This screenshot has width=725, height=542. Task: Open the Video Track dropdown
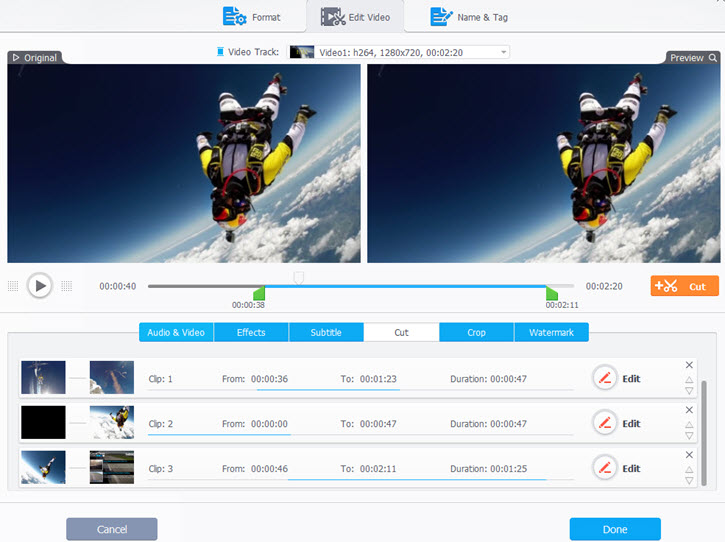(x=399, y=52)
